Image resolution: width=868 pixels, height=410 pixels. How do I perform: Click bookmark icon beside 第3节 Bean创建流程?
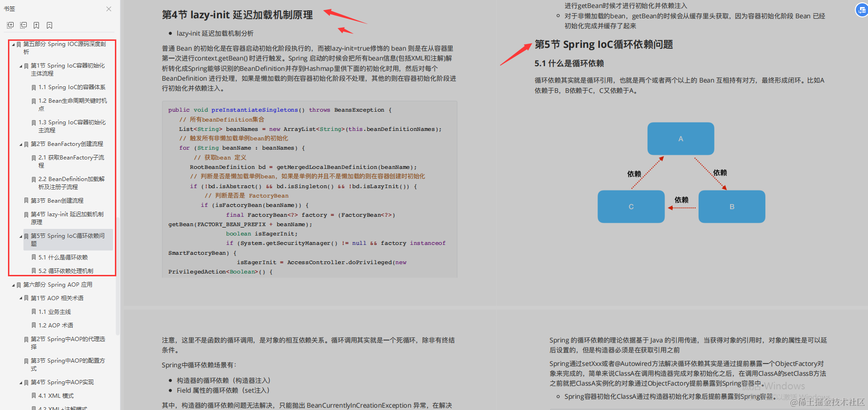coord(26,201)
